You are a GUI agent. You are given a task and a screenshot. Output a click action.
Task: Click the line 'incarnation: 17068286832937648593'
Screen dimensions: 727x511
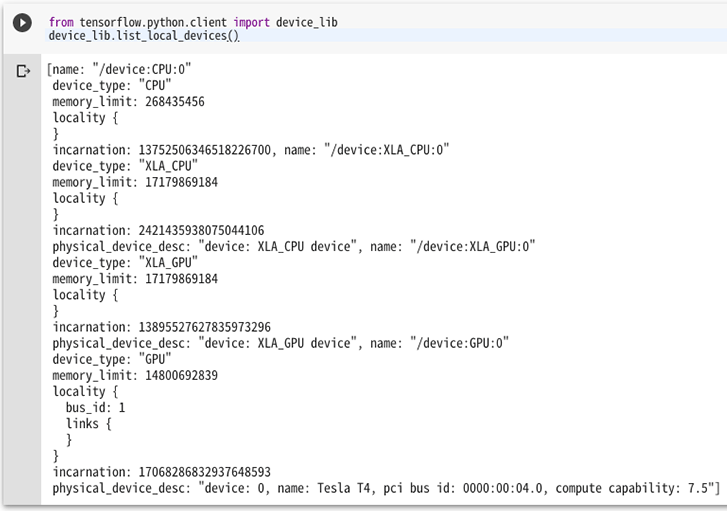(161, 472)
